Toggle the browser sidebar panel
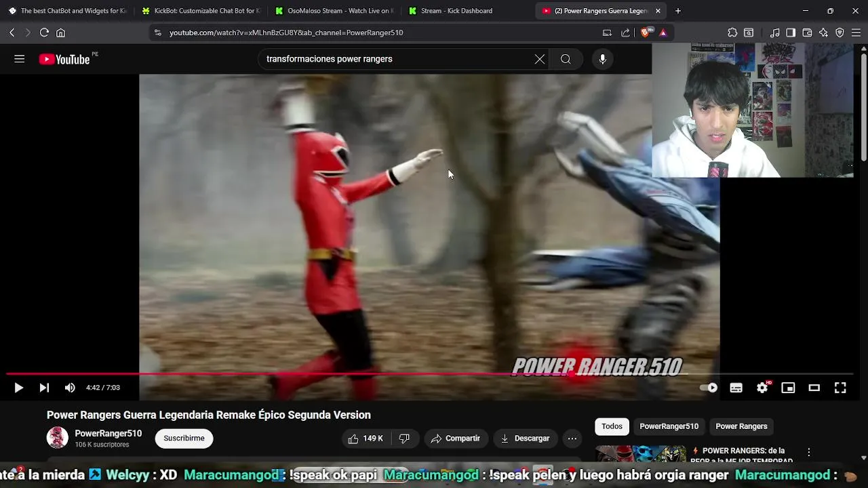Screen dimensions: 868x488 [x=791, y=33]
